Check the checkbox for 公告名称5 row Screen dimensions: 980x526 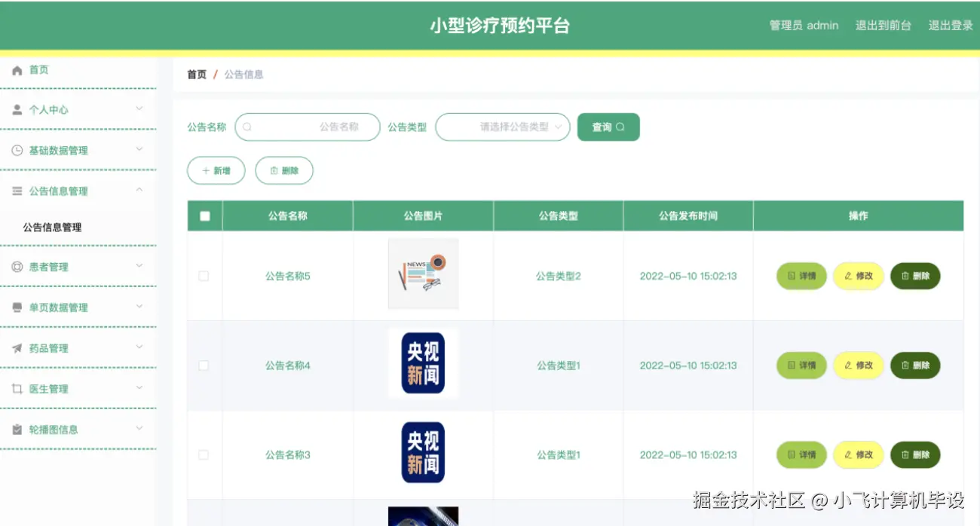(204, 277)
